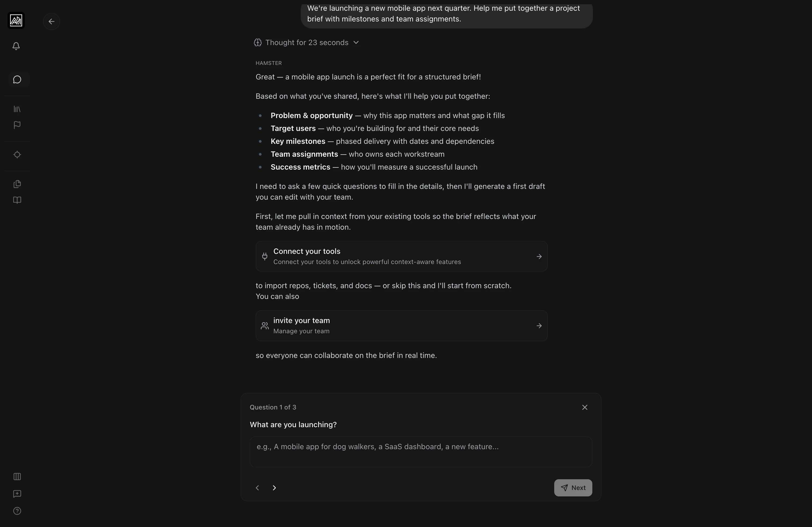
Task: Click the Hamster logo icon
Action: tap(16, 20)
